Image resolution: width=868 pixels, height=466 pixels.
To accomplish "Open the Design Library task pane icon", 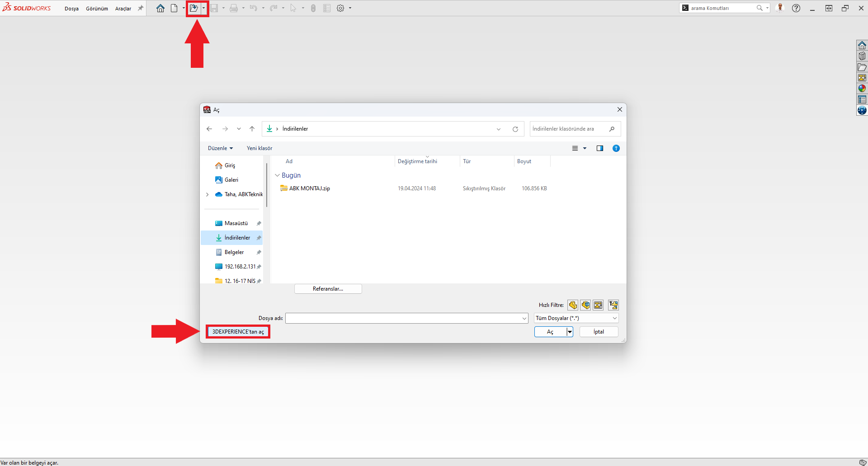I will pos(862,56).
